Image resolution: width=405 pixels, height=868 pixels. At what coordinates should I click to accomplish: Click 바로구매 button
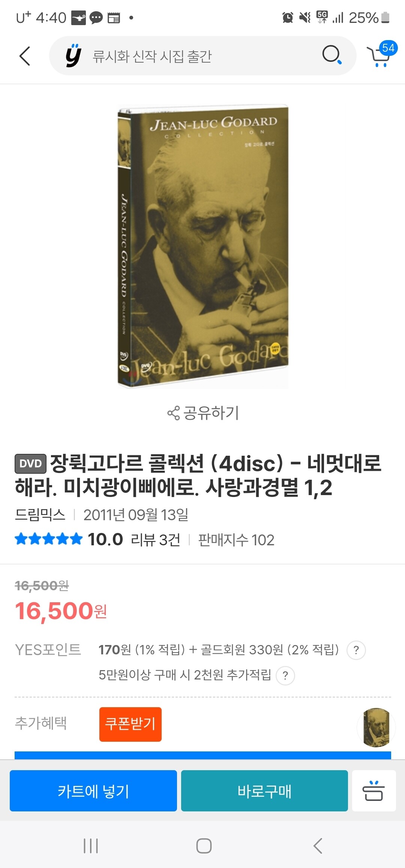(x=264, y=791)
